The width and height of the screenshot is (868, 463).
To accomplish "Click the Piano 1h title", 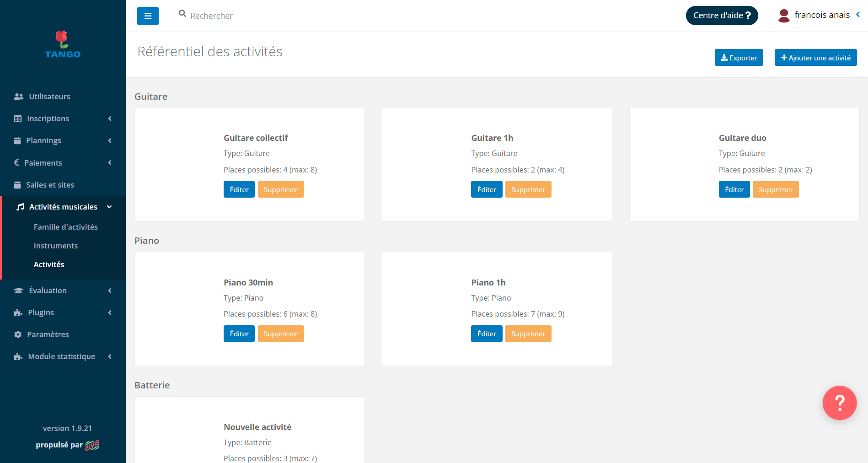I will click(488, 282).
